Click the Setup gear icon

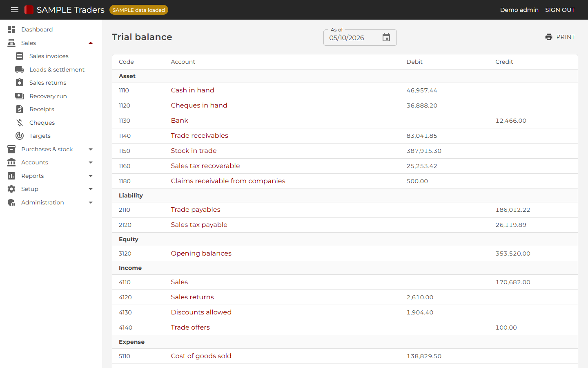11,189
